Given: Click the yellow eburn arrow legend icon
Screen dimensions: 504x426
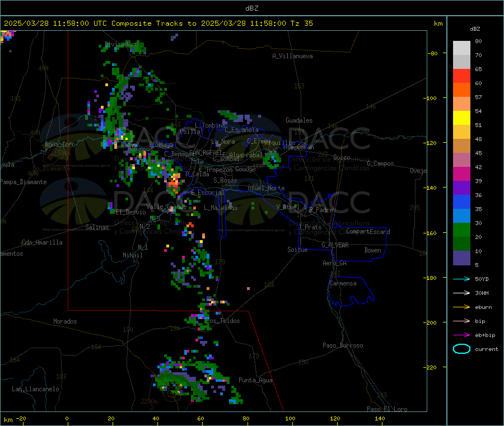Looking at the screenshot, I should (x=461, y=307).
